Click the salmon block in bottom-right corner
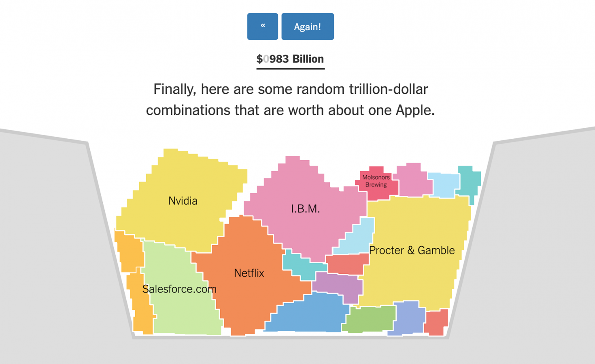The image size is (595, 364). coord(437,322)
